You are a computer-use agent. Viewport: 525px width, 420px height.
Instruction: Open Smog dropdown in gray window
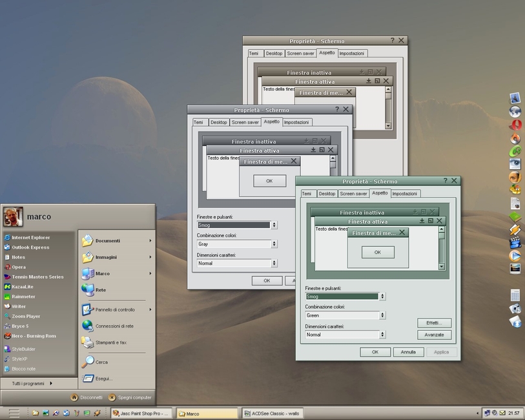pyautogui.click(x=274, y=225)
